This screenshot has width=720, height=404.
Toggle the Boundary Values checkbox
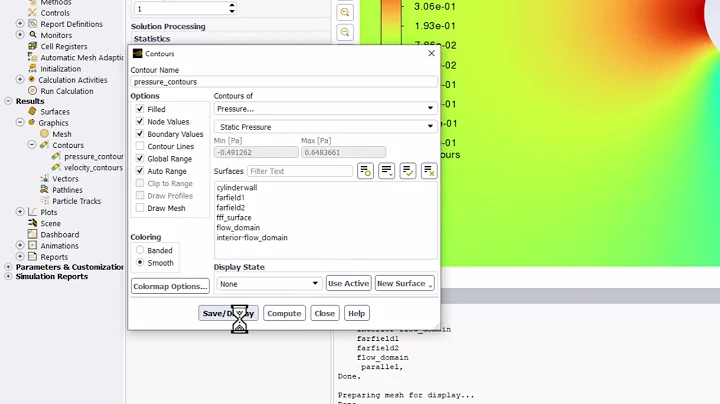tap(140, 134)
